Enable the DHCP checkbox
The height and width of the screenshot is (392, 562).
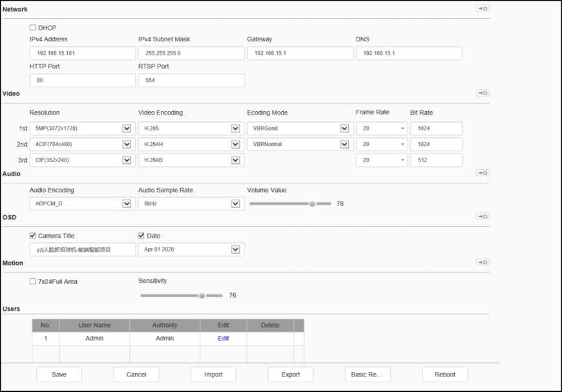pyautogui.click(x=33, y=28)
